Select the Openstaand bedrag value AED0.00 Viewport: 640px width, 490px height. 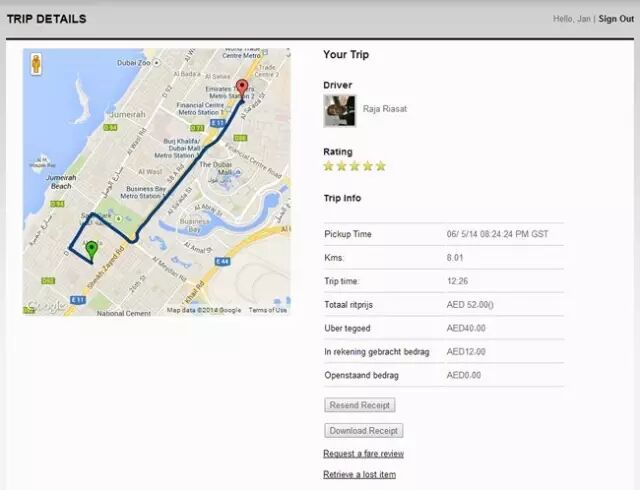tap(464, 375)
